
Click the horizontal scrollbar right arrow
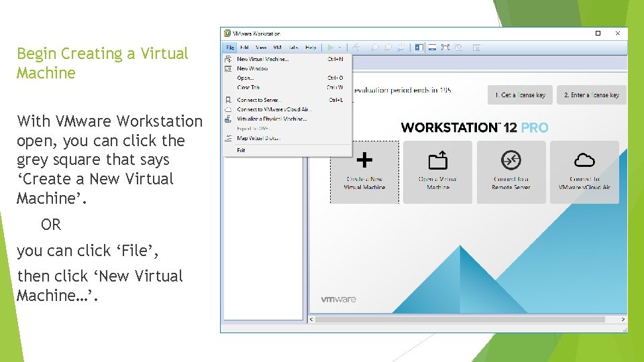pyautogui.click(x=623, y=319)
